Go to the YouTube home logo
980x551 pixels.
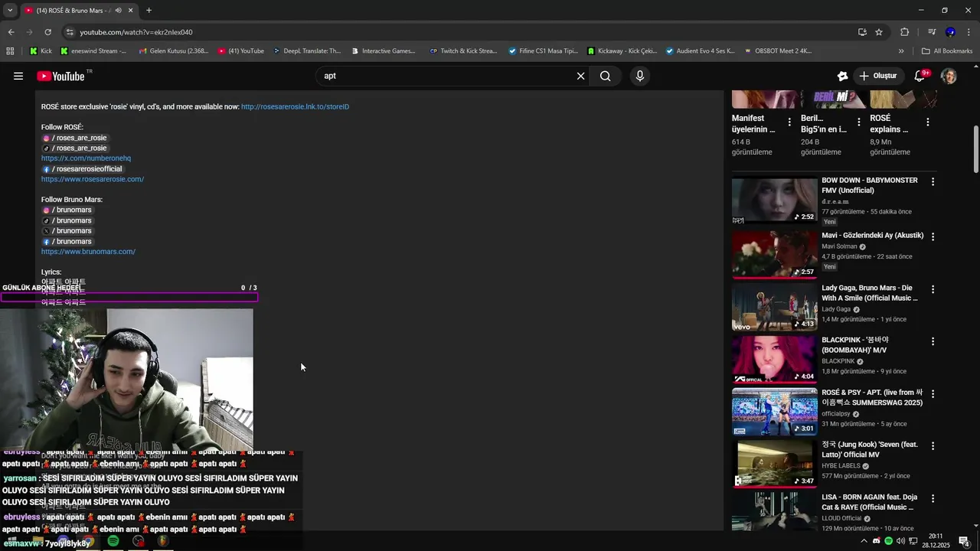point(61,76)
